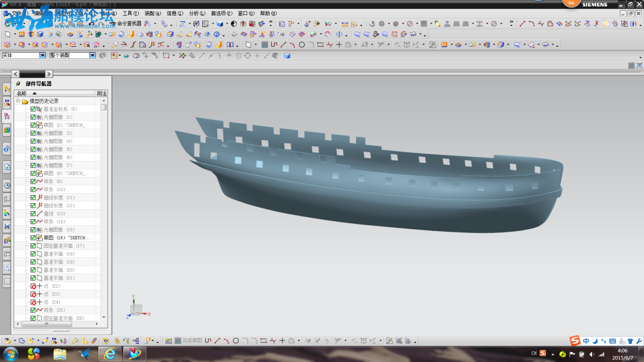Click the Part Navigator pin icon in header
Image resolution: width=644 pixels, height=362 pixels.
point(19,84)
